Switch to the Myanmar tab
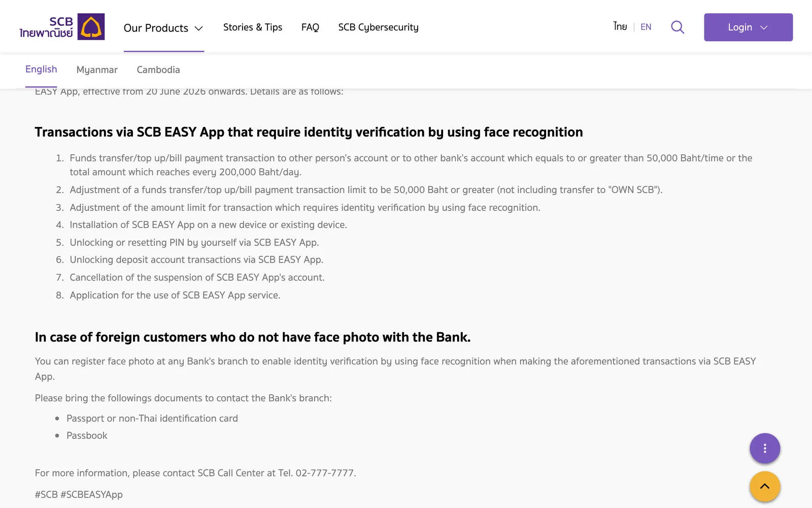The width and height of the screenshot is (812, 508). point(97,70)
